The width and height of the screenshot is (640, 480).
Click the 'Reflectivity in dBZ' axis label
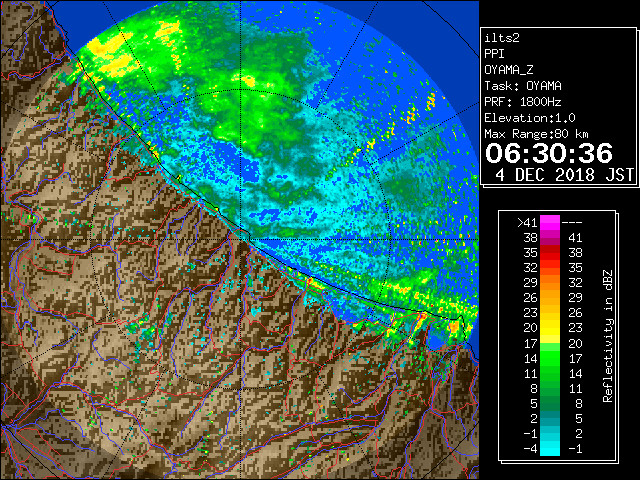tap(608, 336)
